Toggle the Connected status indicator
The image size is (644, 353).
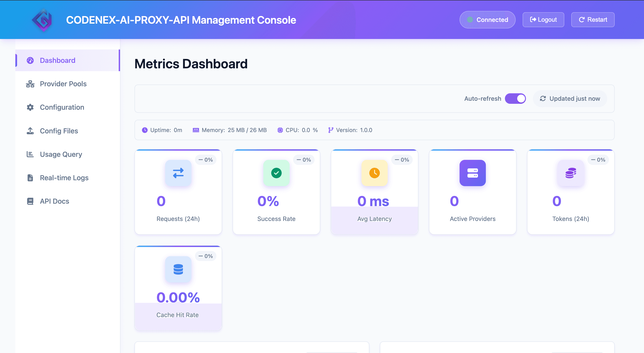pyautogui.click(x=487, y=19)
